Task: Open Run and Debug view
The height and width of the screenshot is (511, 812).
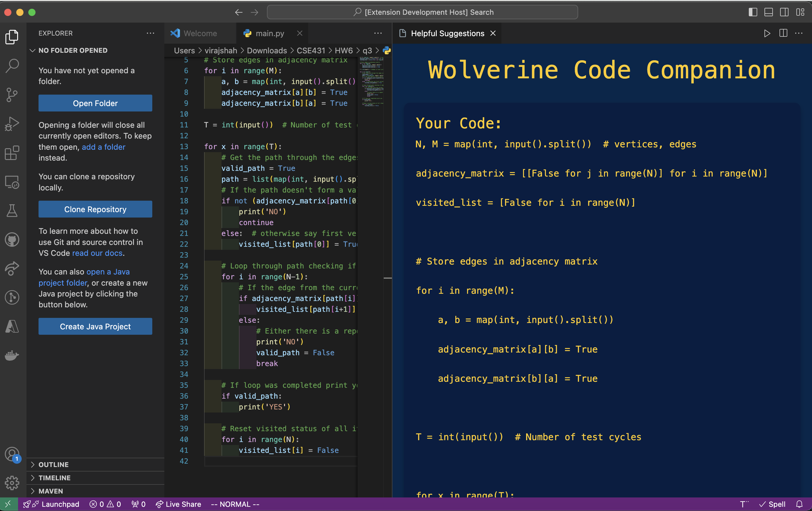Action: point(12,124)
